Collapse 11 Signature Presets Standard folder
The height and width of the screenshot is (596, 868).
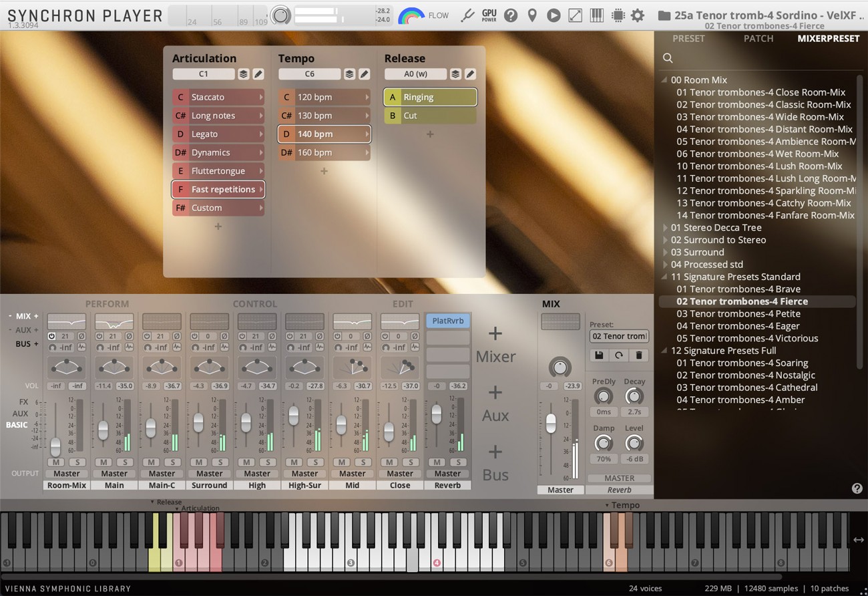click(x=664, y=277)
